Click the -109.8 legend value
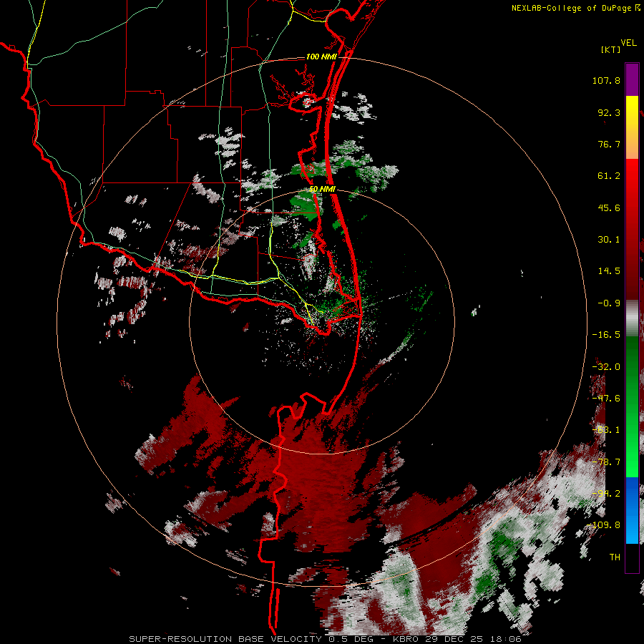The width and height of the screenshot is (644, 644). coord(603,525)
